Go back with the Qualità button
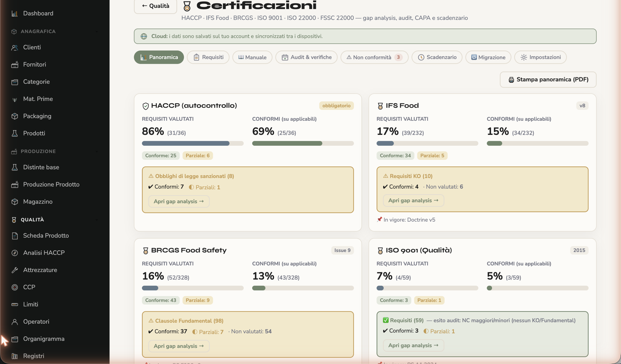This screenshot has height=364, width=621. click(x=155, y=6)
